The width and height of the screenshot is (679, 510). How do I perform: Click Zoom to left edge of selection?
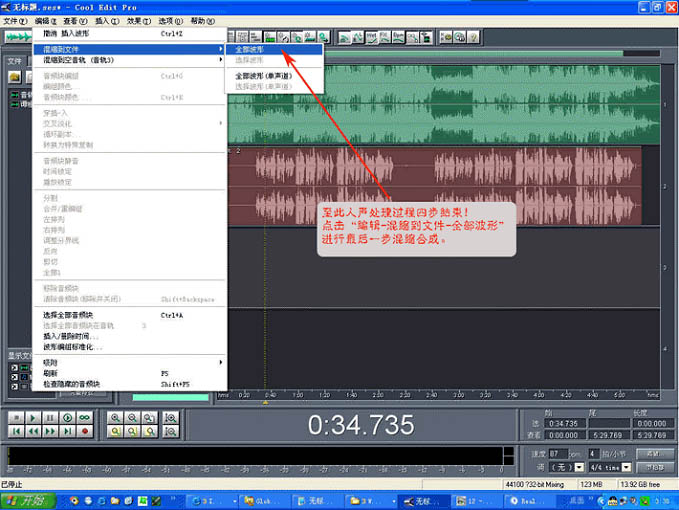132,431
